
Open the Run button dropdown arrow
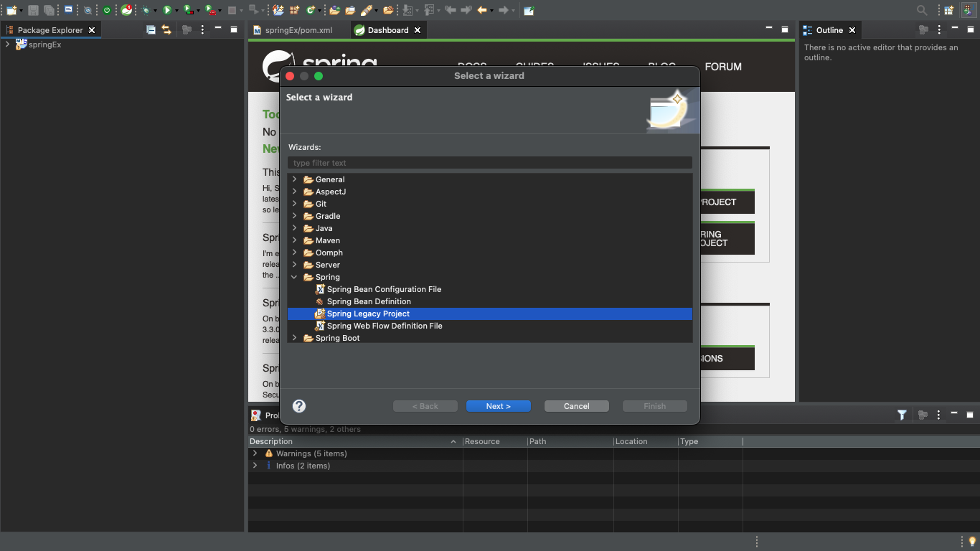176,11
